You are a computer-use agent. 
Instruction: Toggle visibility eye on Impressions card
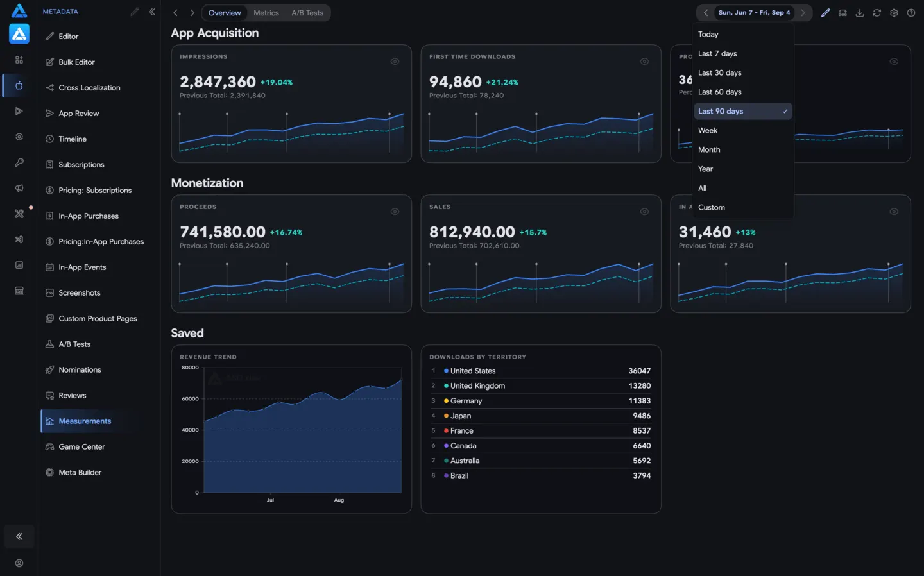point(395,62)
